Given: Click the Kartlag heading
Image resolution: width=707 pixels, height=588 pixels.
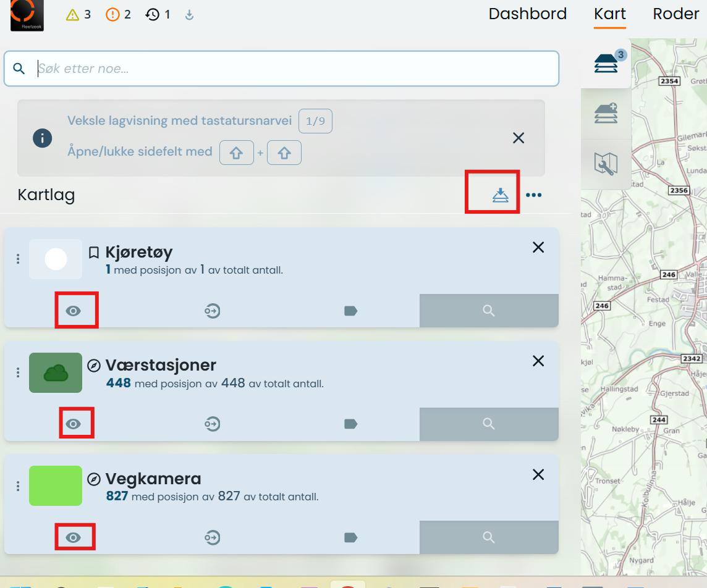Looking at the screenshot, I should (x=46, y=195).
